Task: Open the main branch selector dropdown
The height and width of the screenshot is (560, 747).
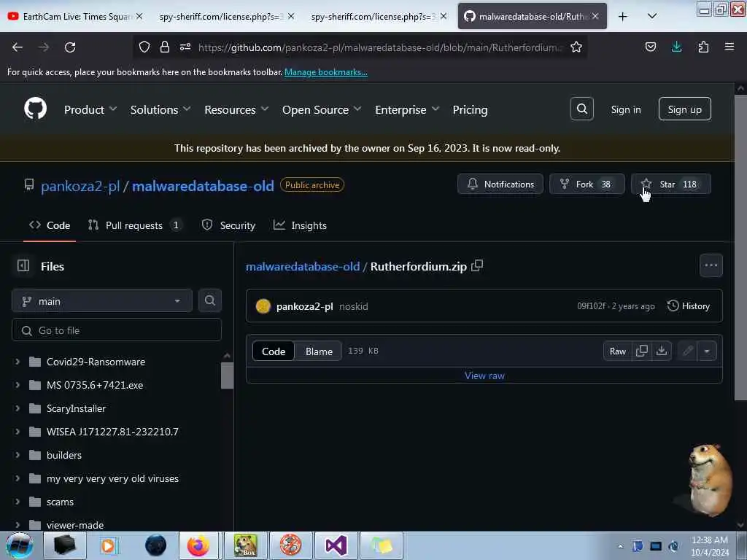Action: coord(102,301)
